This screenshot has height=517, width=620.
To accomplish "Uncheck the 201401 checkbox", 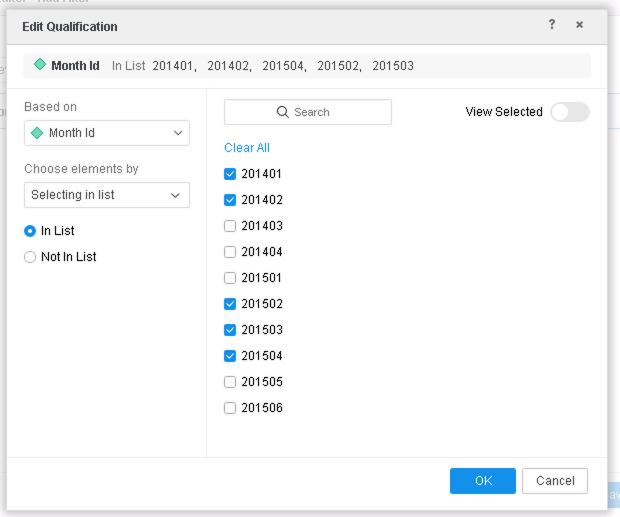I will tap(230, 174).
